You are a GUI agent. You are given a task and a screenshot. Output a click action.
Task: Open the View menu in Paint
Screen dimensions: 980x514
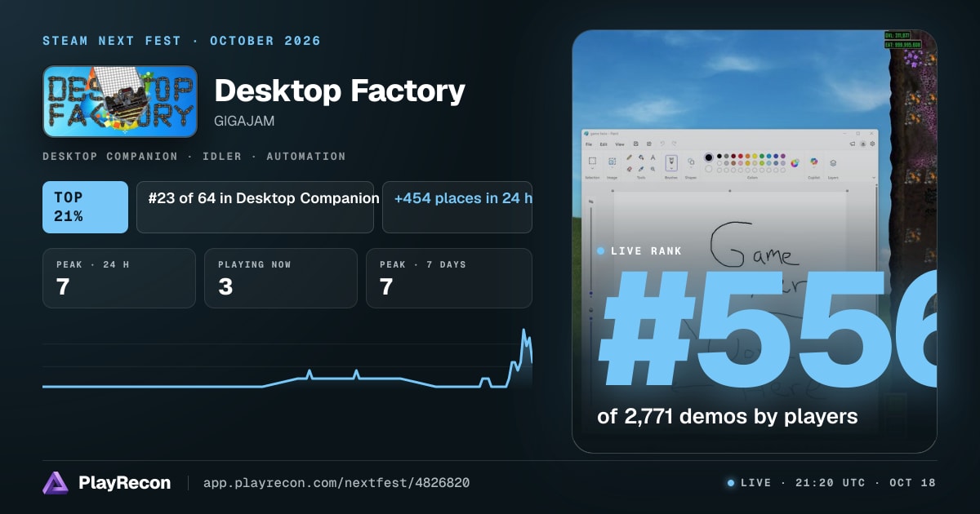click(x=620, y=144)
